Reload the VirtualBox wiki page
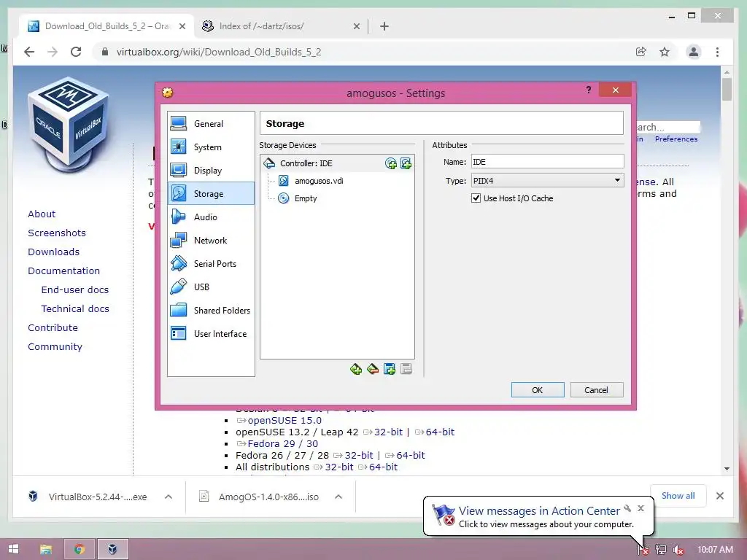This screenshot has width=747, height=560. [76, 52]
